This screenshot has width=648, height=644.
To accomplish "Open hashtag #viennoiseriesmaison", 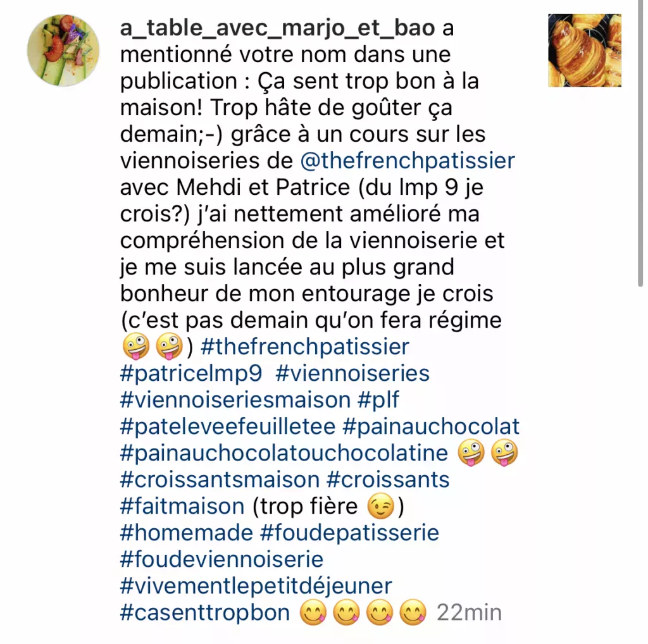I will [x=235, y=400].
